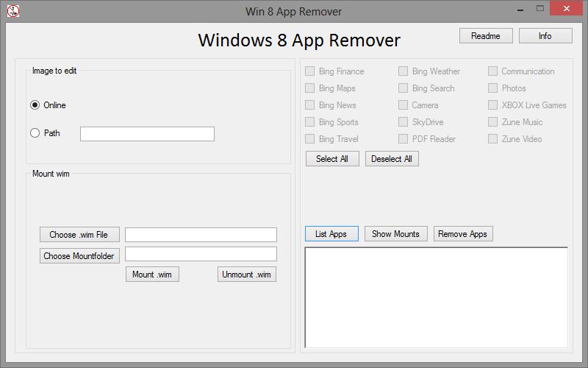Focus the .wim file path field

coord(201,235)
